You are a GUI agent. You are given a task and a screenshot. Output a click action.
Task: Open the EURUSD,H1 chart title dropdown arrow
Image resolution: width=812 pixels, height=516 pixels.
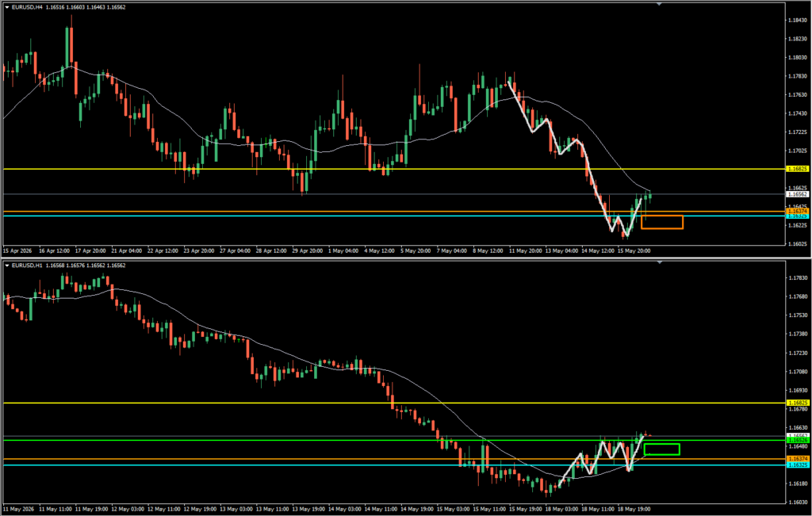click(6, 266)
